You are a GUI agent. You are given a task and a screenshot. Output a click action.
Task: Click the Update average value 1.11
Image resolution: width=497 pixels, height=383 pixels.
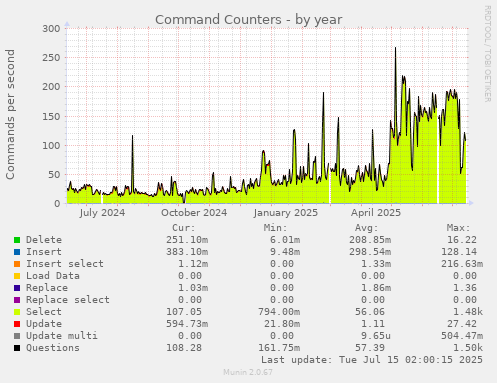pos(373,324)
